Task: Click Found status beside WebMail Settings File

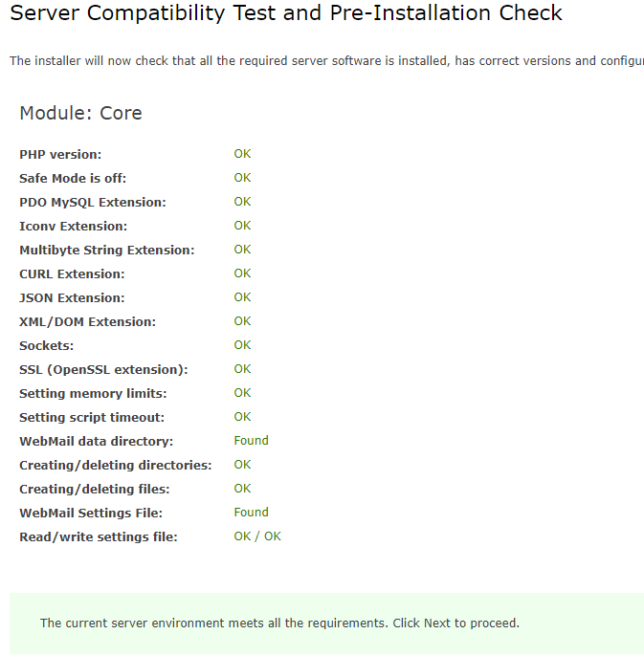Action: (251, 513)
